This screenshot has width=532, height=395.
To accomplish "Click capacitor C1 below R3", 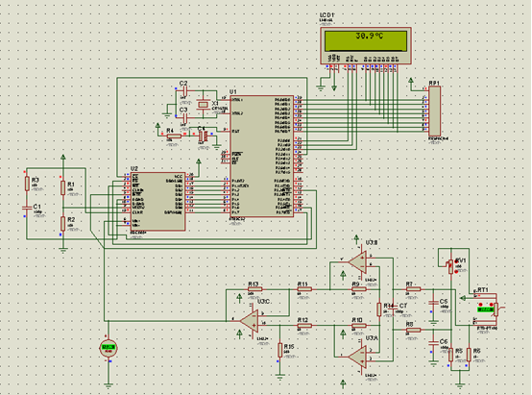I will [27, 207].
